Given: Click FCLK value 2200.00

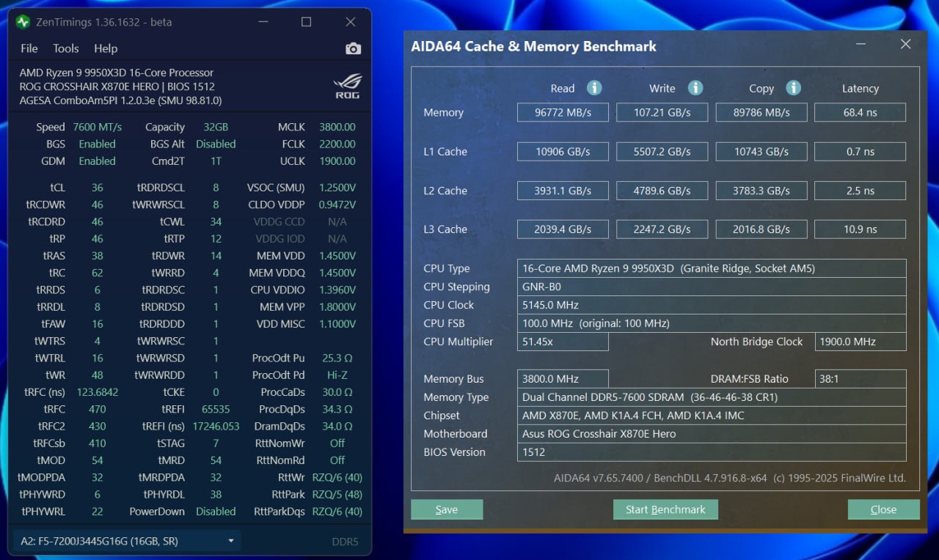Looking at the screenshot, I should pyautogui.click(x=337, y=144).
